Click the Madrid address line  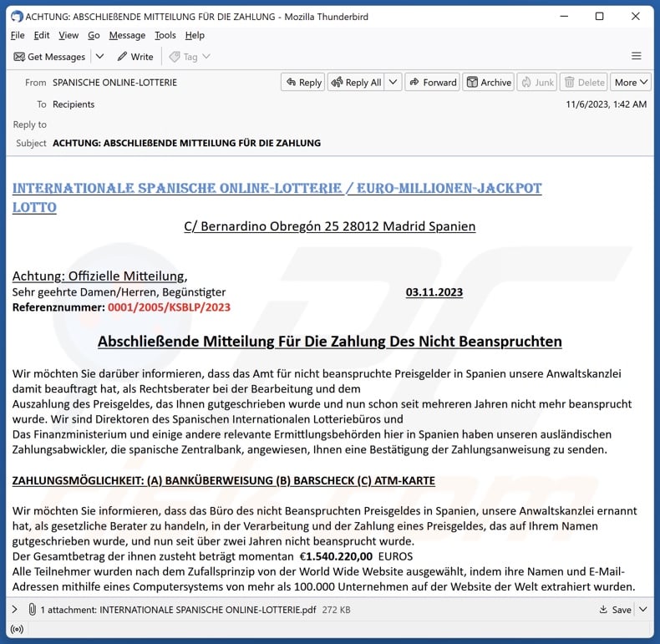(329, 226)
